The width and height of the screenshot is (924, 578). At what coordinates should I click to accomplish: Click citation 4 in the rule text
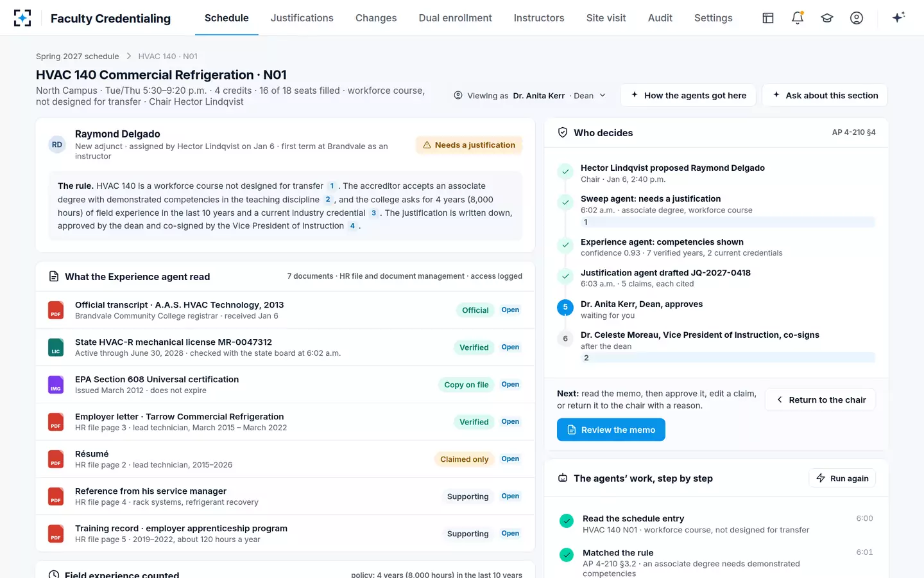tap(352, 226)
